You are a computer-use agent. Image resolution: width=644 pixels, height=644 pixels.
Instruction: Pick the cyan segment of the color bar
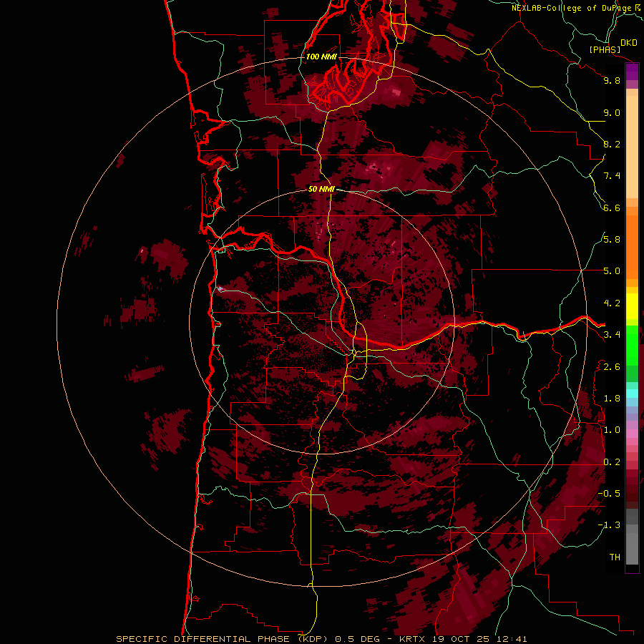click(632, 394)
